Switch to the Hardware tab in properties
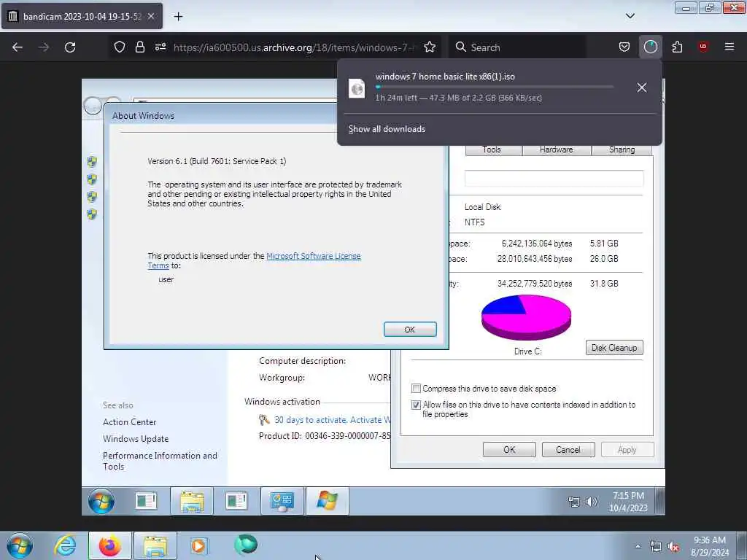 [557, 149]
